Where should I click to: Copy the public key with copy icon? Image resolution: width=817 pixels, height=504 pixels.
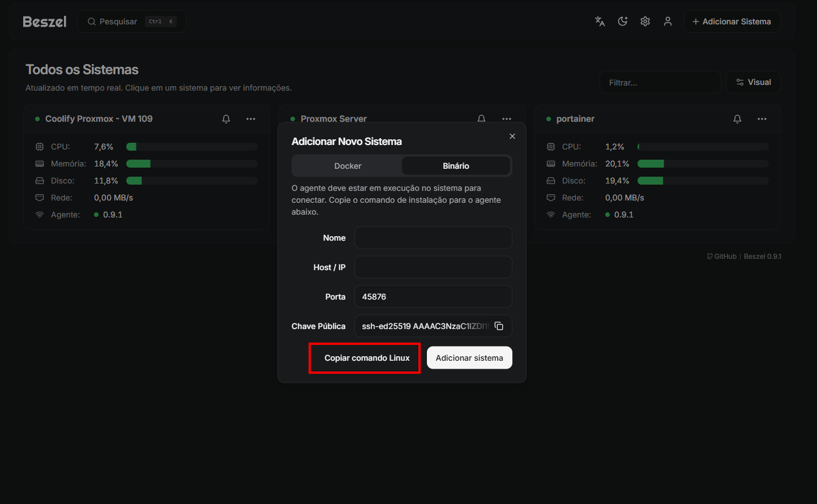[499, 326]
